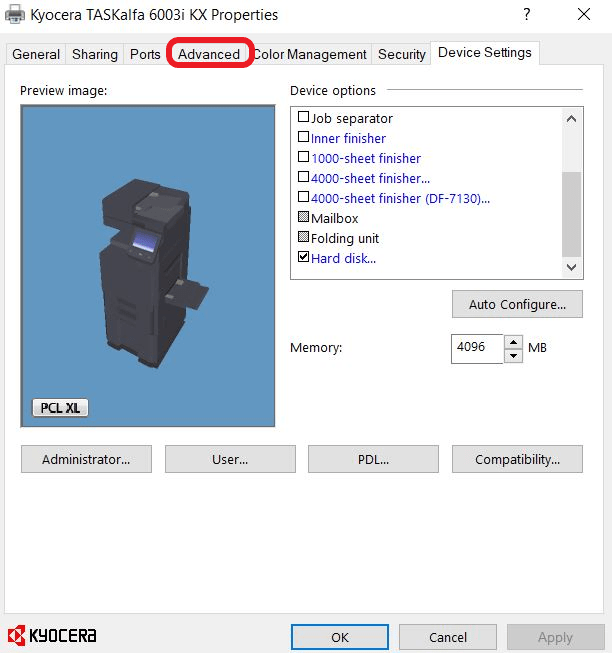The image size is (612, 653).
Task: Click the printer icon in the title bar
Action: pos(15,14)
